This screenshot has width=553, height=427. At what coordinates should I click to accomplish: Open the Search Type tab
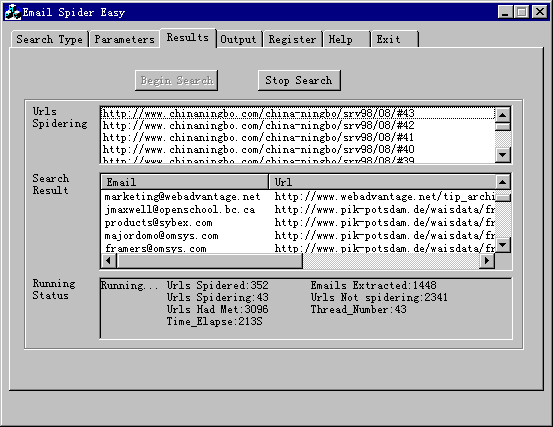tap(49, 39)
